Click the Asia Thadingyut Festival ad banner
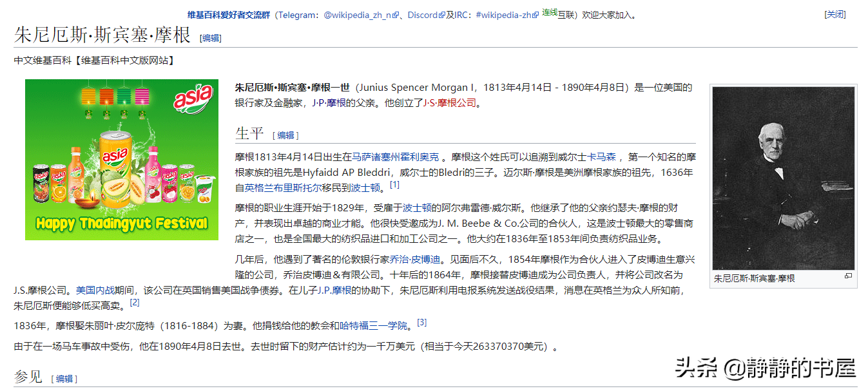Screen dimensions: 868x391 point(122,160)
